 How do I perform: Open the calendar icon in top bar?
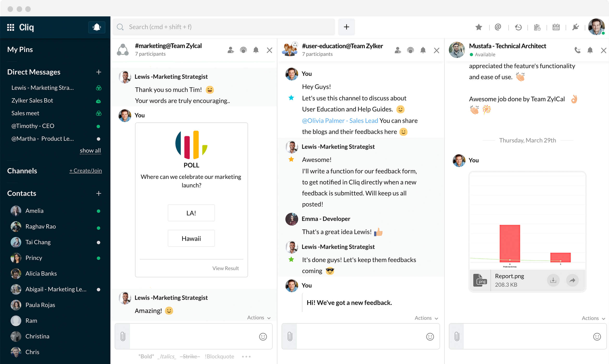point(556,27)
